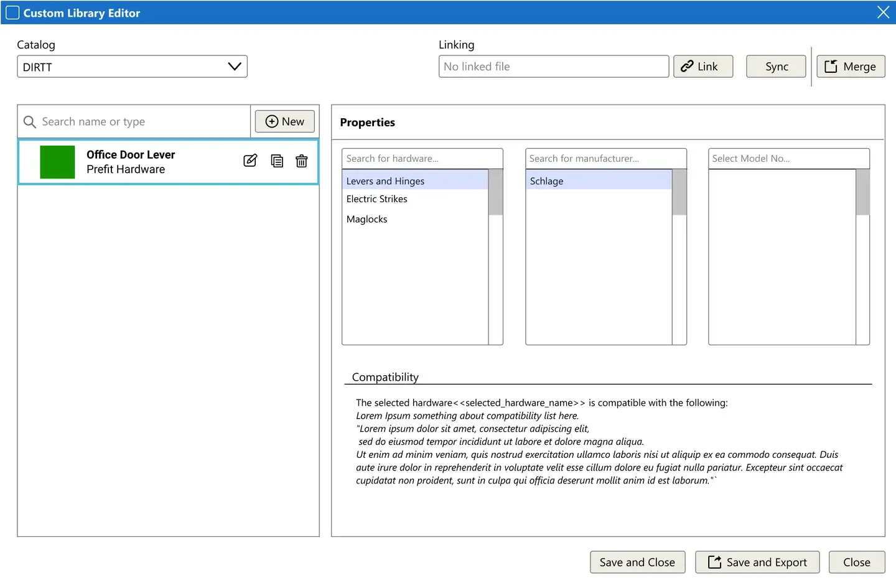The image size is (896, 588).
Task: Open the Catalog DIRTT dropdown
Action: [x=132, y=67]
